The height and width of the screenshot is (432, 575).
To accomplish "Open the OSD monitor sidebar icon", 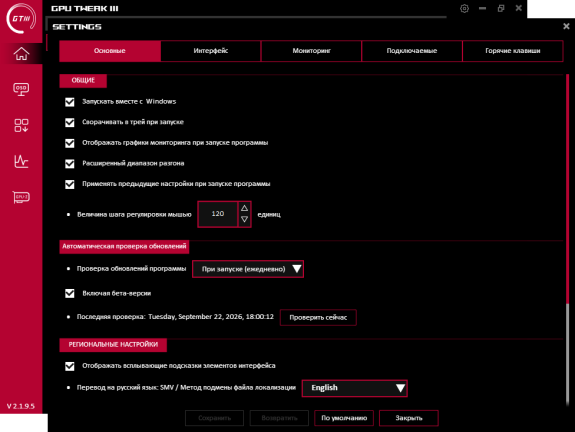I will click(21, 89).
